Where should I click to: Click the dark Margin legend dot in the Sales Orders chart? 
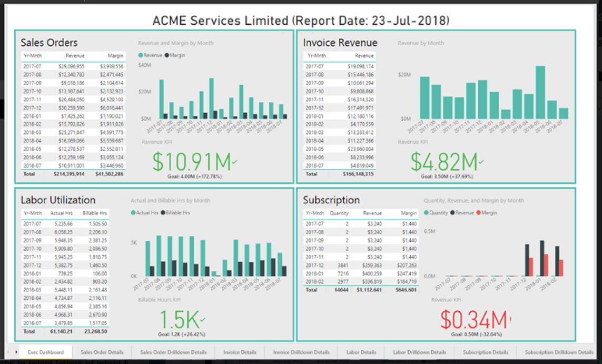[x=166, y=55]
